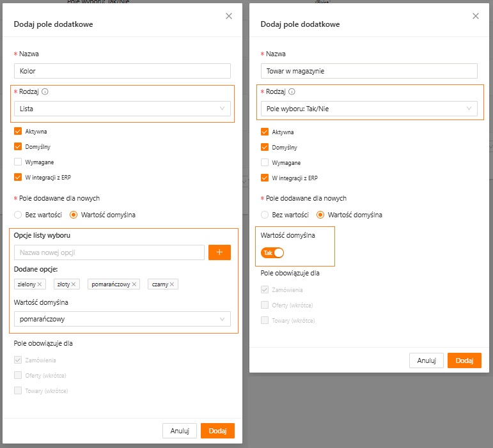The height and width of the screenshot is (448, 493).
Task: Check 'Wymagane' in the right dialog
Action: (265, 162)
